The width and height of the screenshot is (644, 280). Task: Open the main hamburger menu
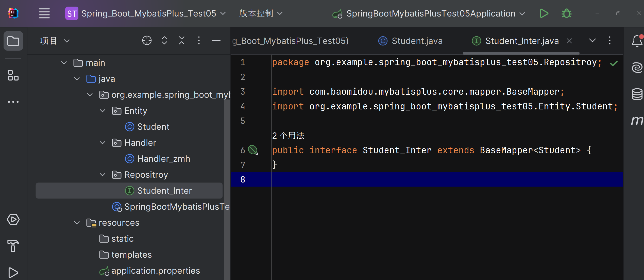pyautogui.click(x=44, y=13)
